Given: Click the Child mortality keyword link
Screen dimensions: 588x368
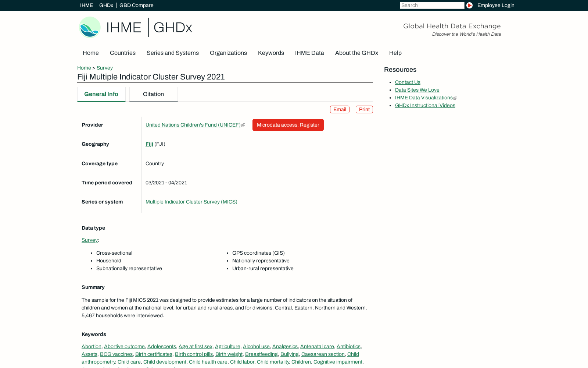Looking at the screenshot, I should 273,362.
